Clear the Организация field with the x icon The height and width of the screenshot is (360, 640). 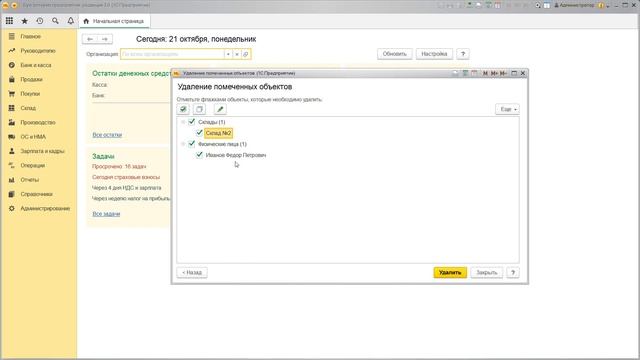237,54
